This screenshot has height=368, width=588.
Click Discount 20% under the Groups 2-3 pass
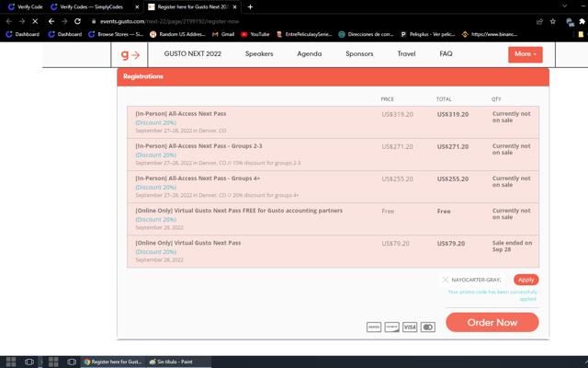coord(155,155)
